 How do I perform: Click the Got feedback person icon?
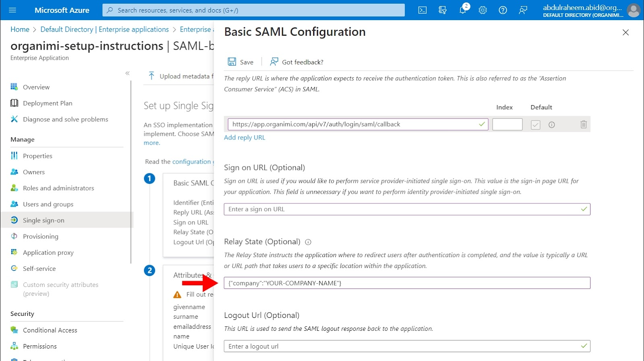[x=274, y=62]
